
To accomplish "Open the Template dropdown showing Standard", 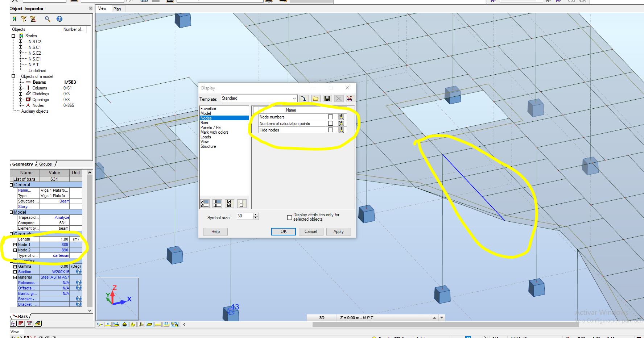I will pyautogui.click(x=294, y=99).
